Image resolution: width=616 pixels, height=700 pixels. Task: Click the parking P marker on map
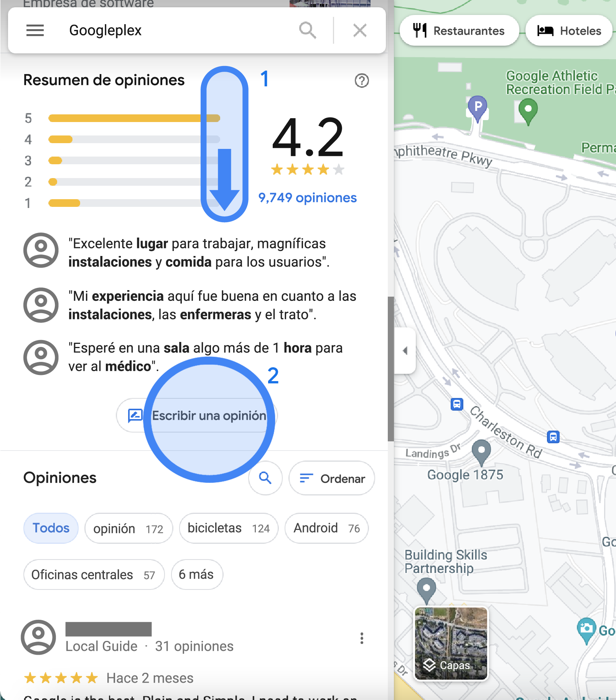click(x=478, y=108)
